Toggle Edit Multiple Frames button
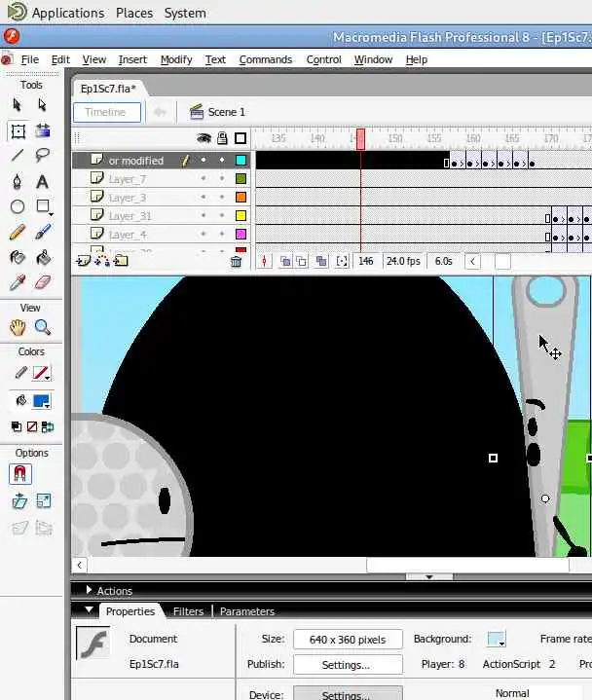 (x=320, y=261)
